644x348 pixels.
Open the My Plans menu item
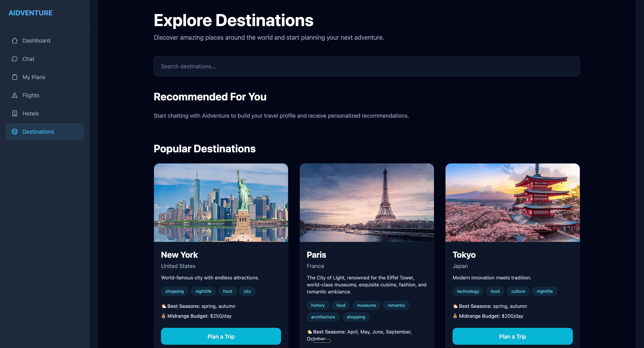(45, 77)
